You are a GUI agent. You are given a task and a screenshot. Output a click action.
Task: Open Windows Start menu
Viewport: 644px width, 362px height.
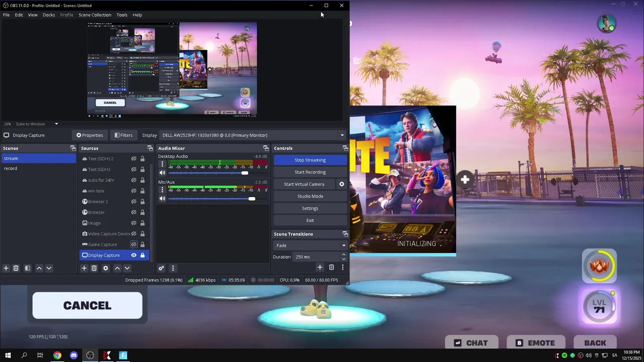tap(8, 355)
